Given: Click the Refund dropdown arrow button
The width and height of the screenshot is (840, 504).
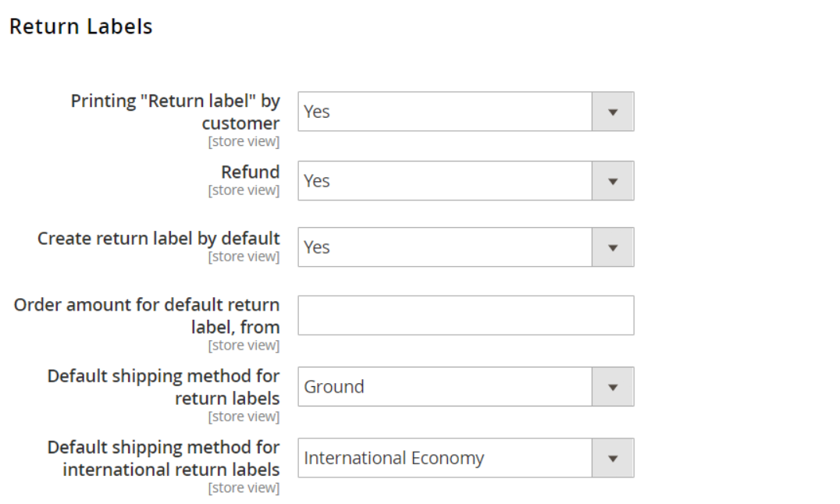Looking at the screenshot, I should (x=613, y=181).
